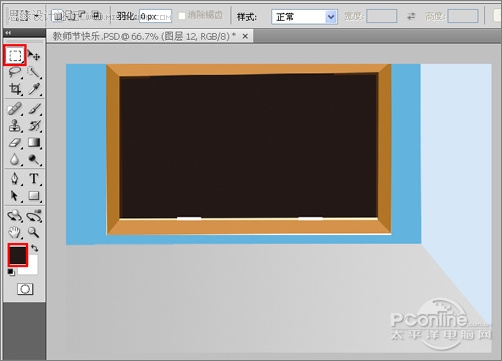
Task: Toggle Quick Mask mode
Action: pos(25,289)
